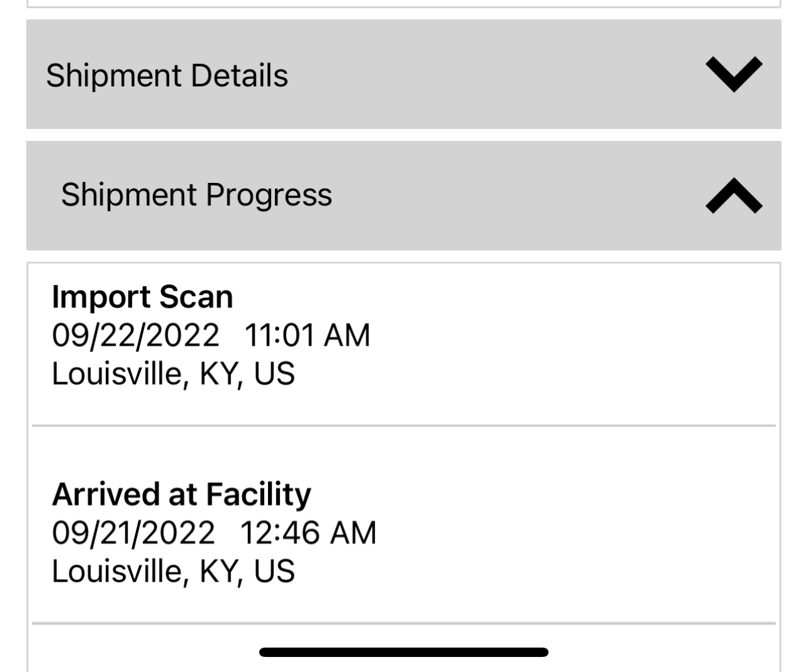The image size is (804, 672).
Task: Select the Import Scan event title
Action: click(x=142, y=297)
